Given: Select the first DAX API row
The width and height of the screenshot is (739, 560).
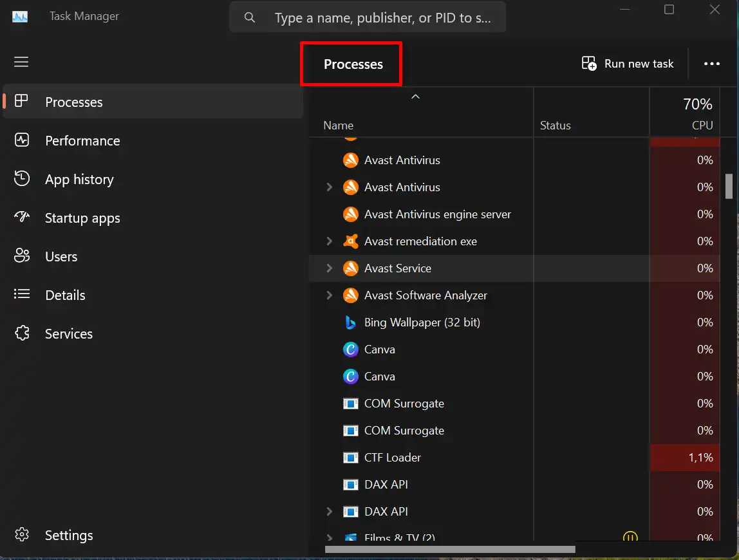Looking at the screenshot, I should pos(514,485).
